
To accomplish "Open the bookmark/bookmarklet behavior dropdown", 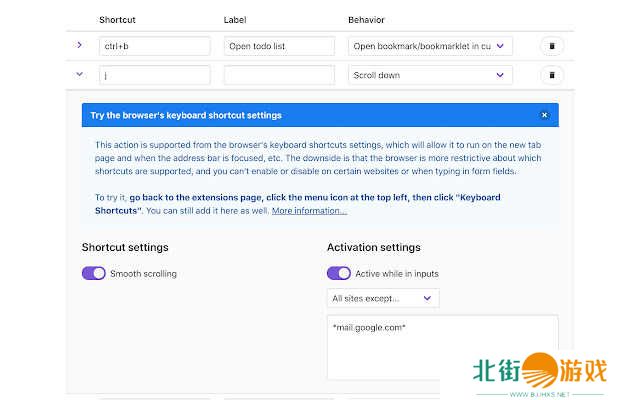I will [x=429, y=46].
